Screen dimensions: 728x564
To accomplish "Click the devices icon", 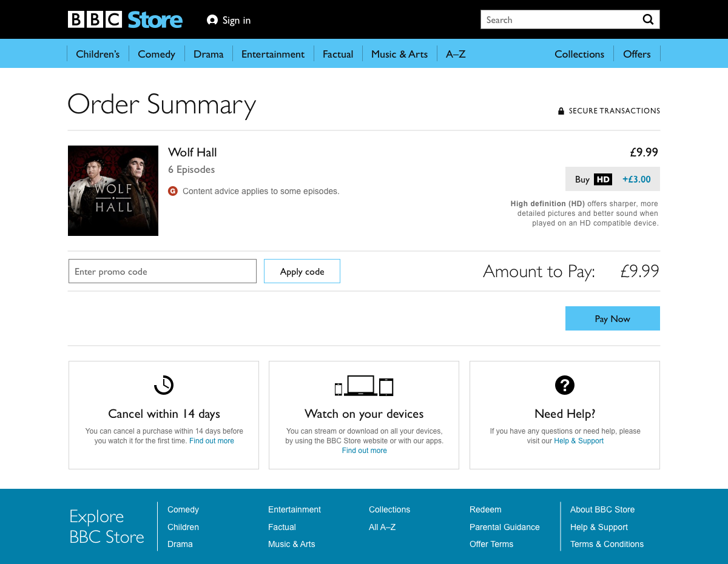I will [364, 386].
